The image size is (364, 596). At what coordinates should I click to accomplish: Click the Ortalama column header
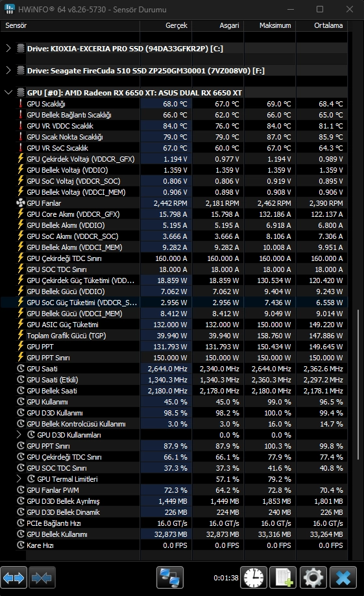pos(321,25)
